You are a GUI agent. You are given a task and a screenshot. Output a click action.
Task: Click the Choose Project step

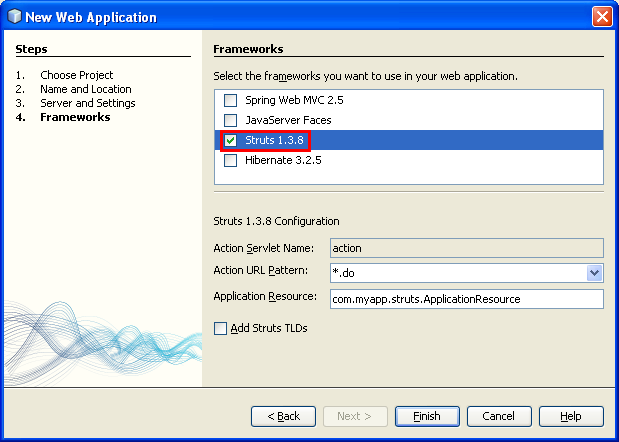coord(77,75)
